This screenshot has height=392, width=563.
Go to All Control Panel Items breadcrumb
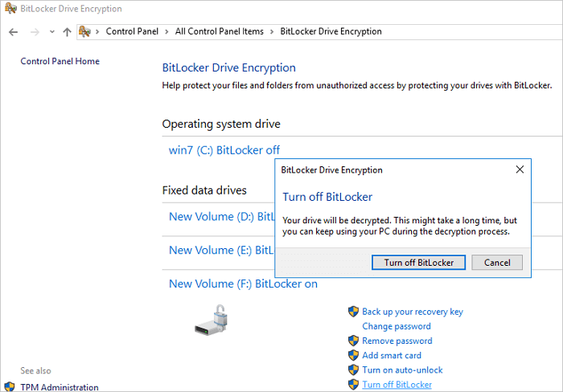point(219,31)
